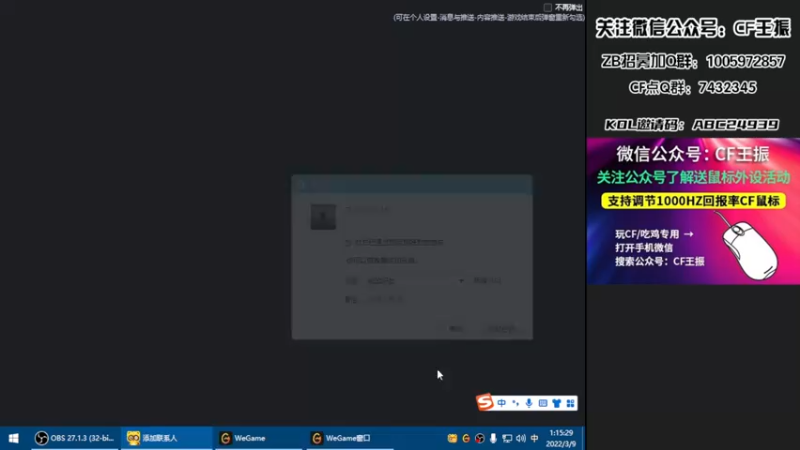Open Sogou soft keyboard icon
This screenshot has width=800, height=450.
tap(543, 403)
